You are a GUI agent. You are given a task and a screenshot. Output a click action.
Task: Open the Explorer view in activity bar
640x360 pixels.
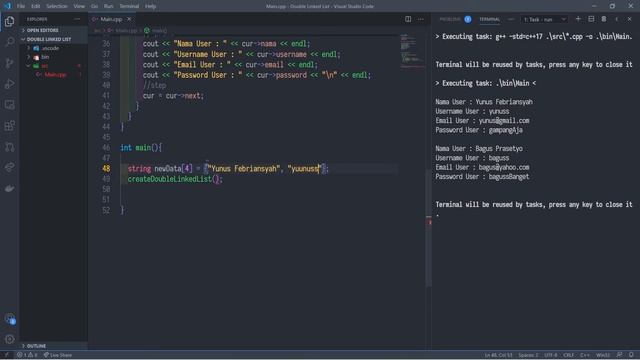pos(9,21)
